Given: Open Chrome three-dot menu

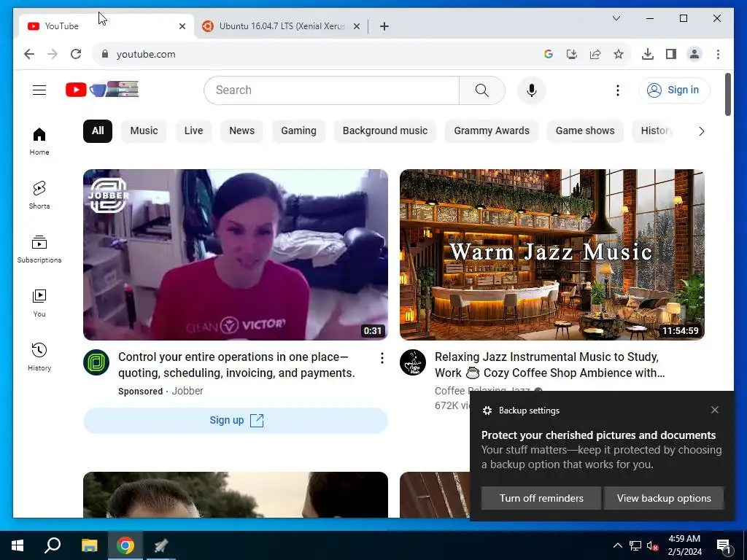Looking at the screenshot, I should pyautogui.click(x=718, y=54).
